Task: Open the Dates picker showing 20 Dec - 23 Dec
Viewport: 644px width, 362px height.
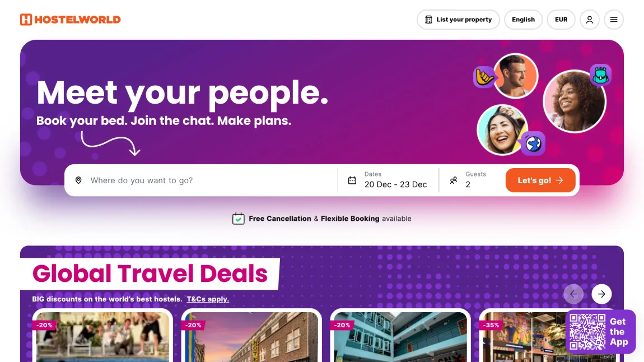Action: (388, 180)
